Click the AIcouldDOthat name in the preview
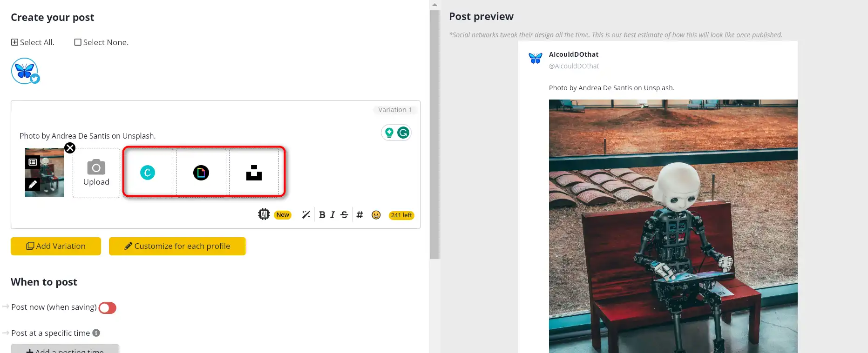Image resolution: width=868 pixels, height=353 pixels. (574, 54)
